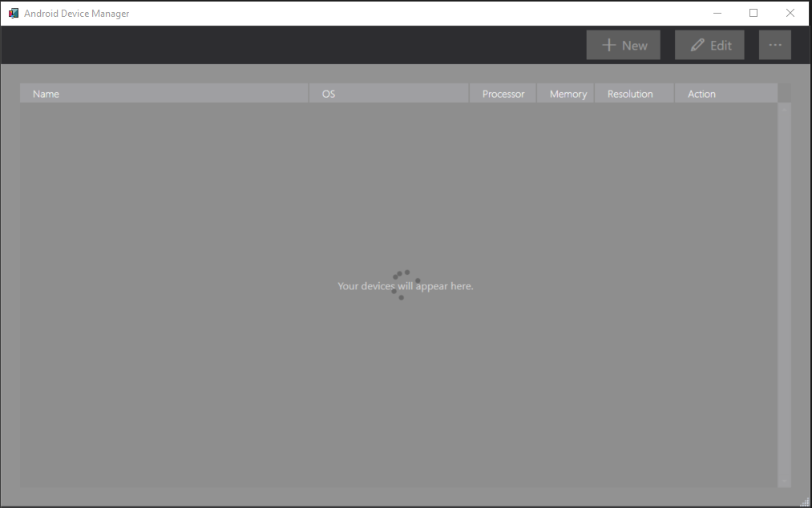The width and height of the screenshot is (812, 508).
Task: Maximize the Android Device Manager window
Action: click(753, 13)
